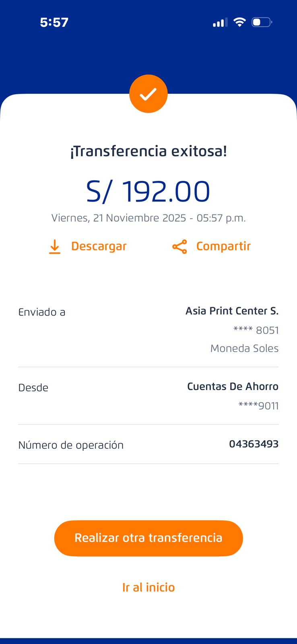The image size is (297, 644).
Task: Tap the ¡Transferencia exitosa! heading
Action: pyautogui.click(x=148, y=151)
